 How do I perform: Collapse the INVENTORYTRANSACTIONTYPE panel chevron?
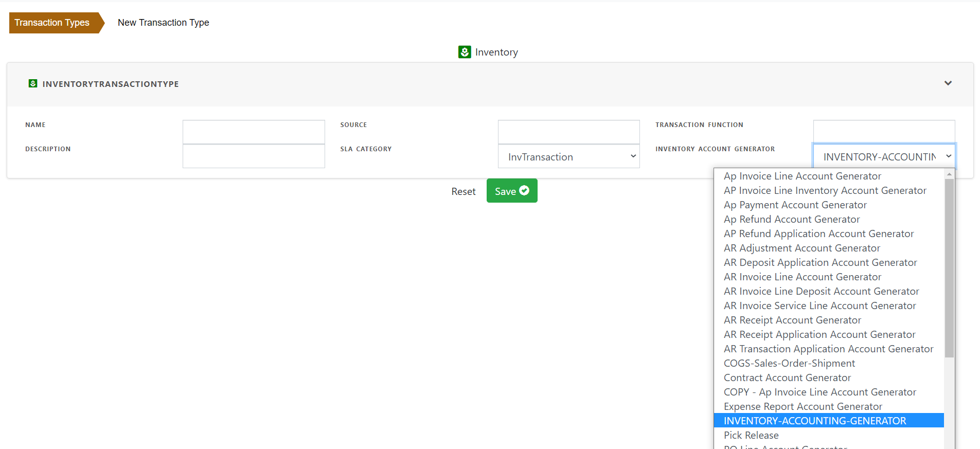pos(948,83)
